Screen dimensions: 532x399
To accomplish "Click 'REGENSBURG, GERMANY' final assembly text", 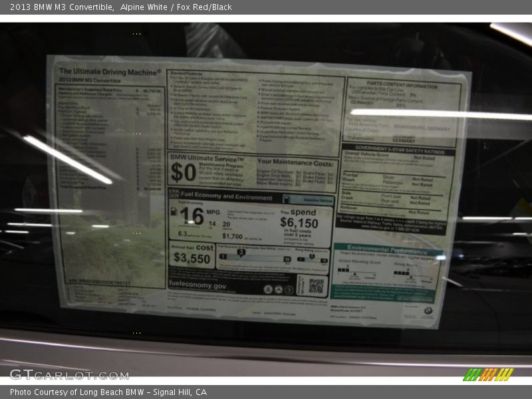I will (422, 128).
